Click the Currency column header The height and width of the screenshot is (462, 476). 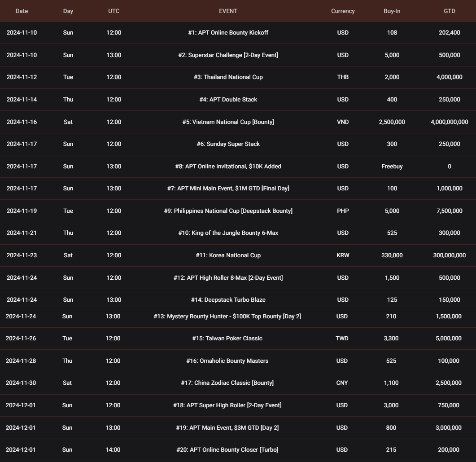343,11
